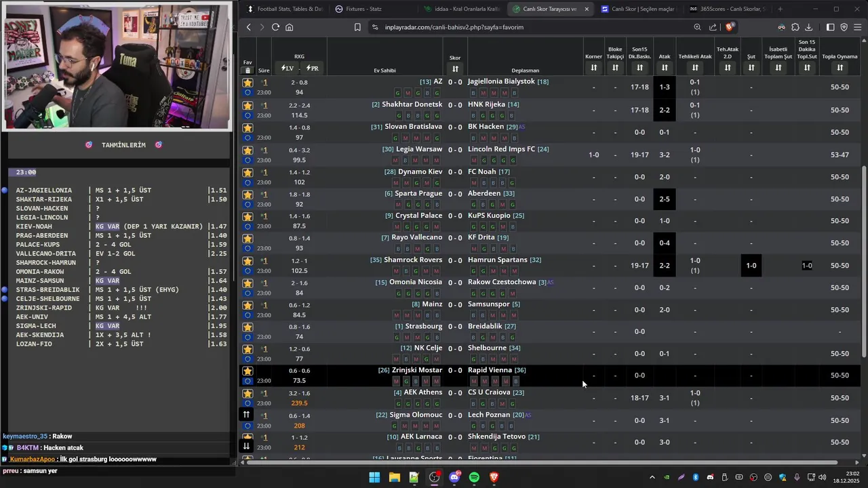Open the Brave VPN shield icon
The height and width of the screenshot is (488, 868).
click(x=844, y=27)
